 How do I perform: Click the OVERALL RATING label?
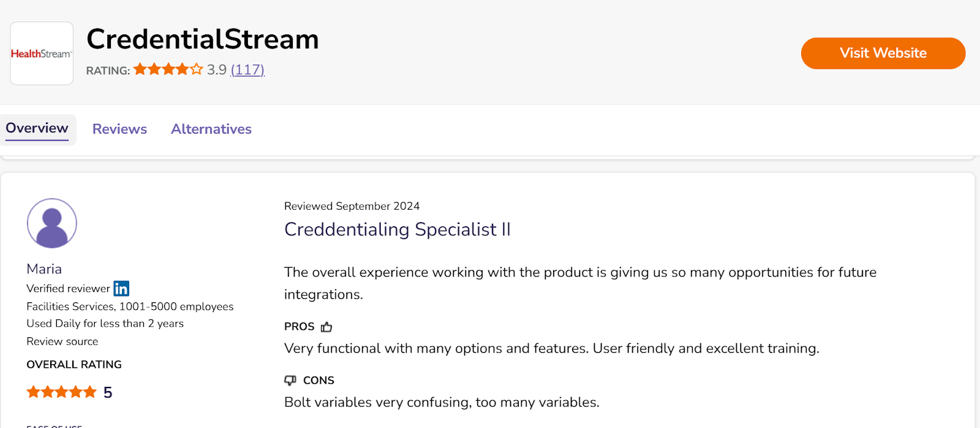coord(74,365)
